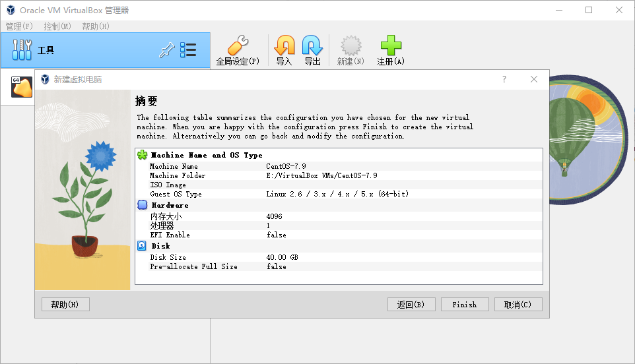Click the 摘要 summary heading
The width and height of the screenshot is (635, 364).
coord(146,101)
